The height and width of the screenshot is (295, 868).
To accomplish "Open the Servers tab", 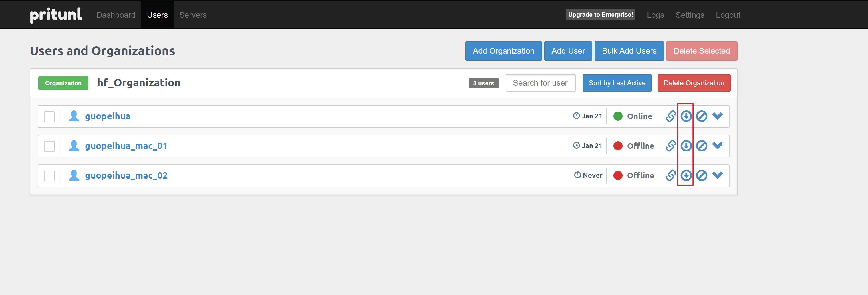I will click(x=193, y=15).
